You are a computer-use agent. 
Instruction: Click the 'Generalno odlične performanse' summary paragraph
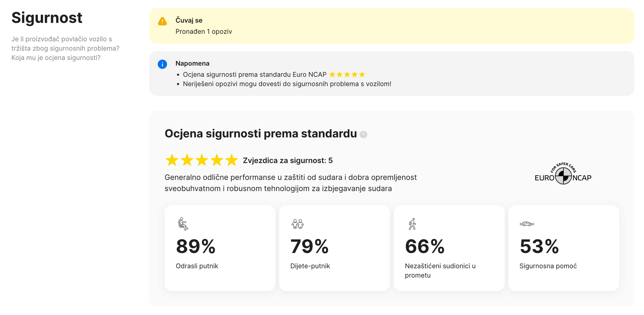[290, 183]
